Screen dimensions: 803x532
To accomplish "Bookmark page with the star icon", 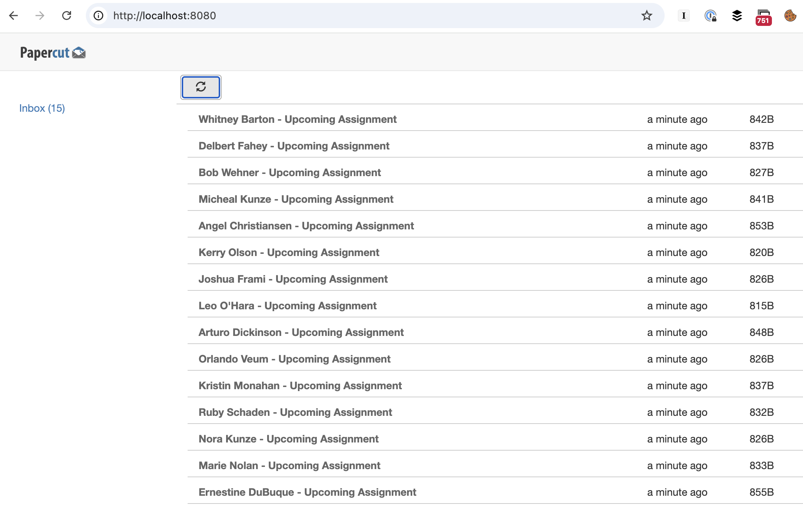I will pyautogui.click(x=646, y=16).
